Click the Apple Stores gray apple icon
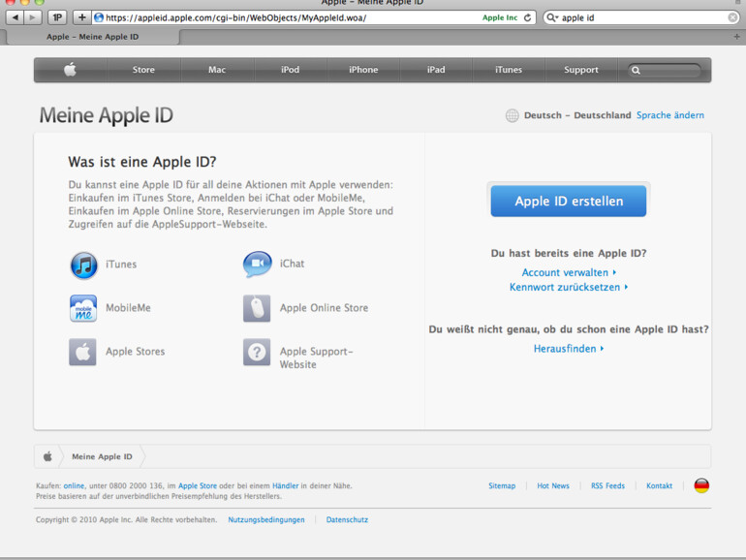 coord(82,352)
